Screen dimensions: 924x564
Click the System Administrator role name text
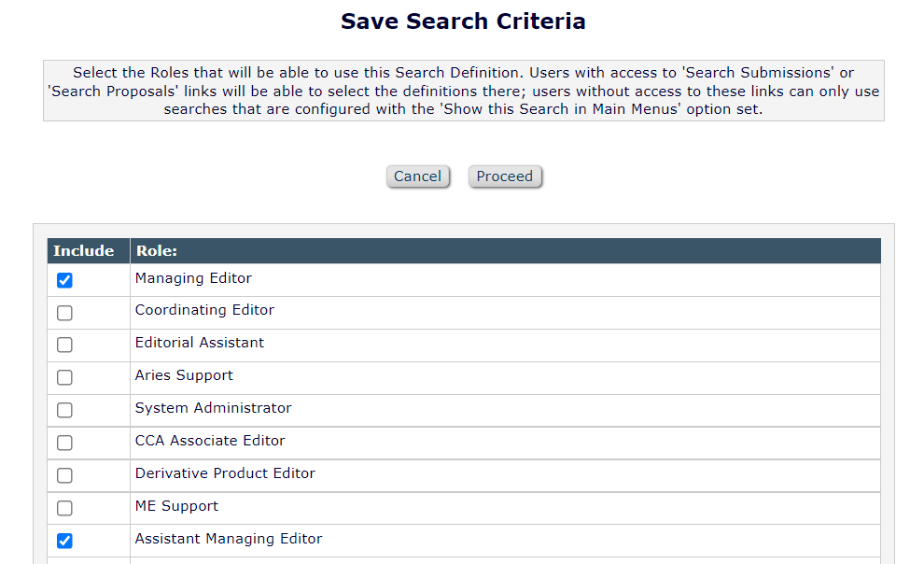click(213, 408)
